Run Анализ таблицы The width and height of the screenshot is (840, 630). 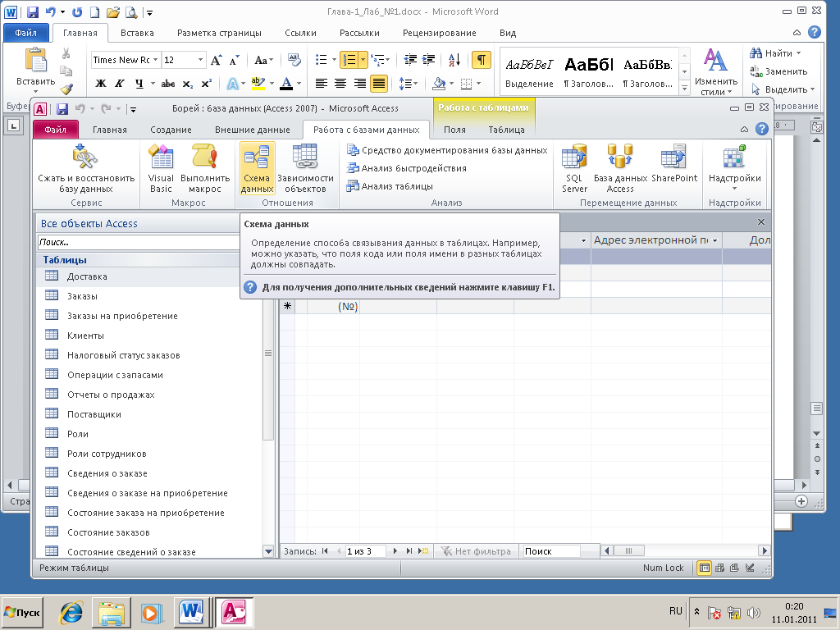click(x=390, y=186)
